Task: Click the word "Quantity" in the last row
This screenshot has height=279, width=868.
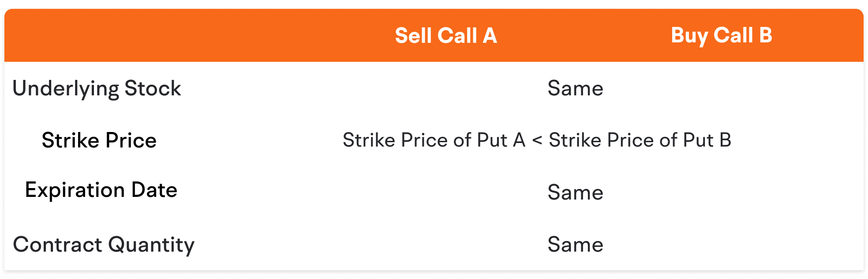Action: coord(151,245)
